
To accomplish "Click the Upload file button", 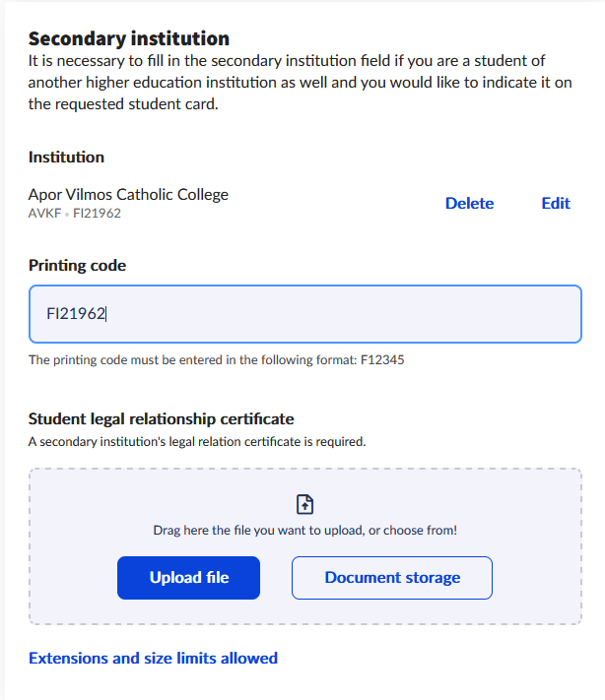I will click(188, 578).
